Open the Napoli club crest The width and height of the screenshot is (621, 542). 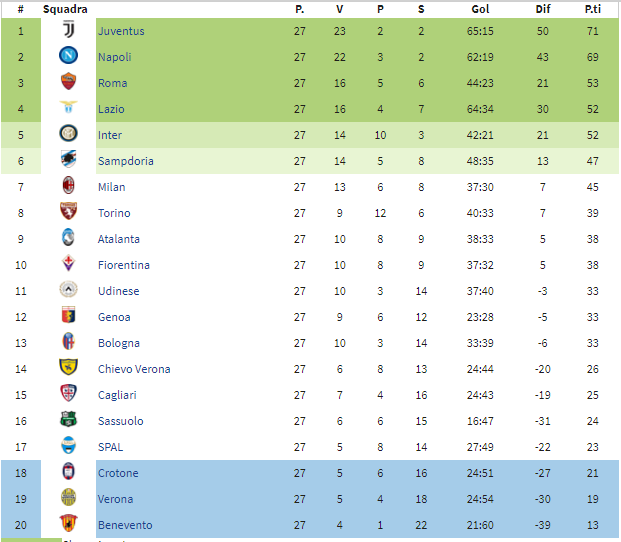[x=69, y=55]
